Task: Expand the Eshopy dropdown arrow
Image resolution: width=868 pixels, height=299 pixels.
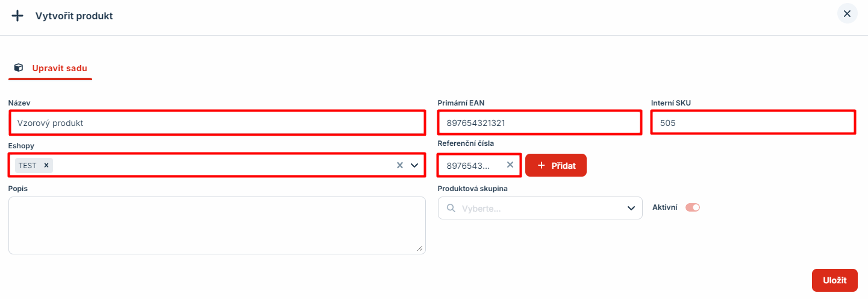Action: pos(414,165)
